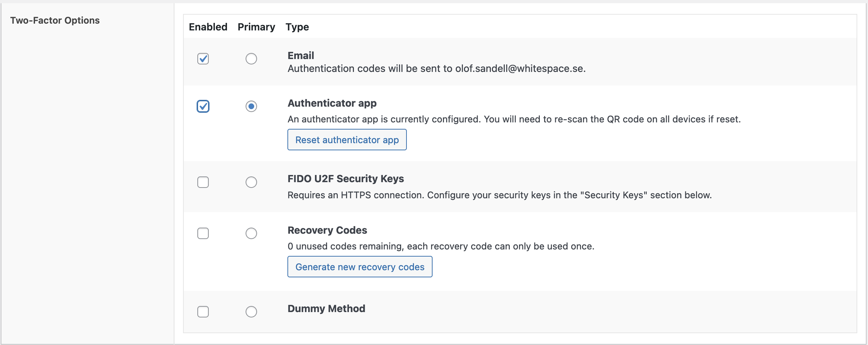Select Authenticator app primary radio button
This screenshot has height=345, width=868.
[251, 106]
